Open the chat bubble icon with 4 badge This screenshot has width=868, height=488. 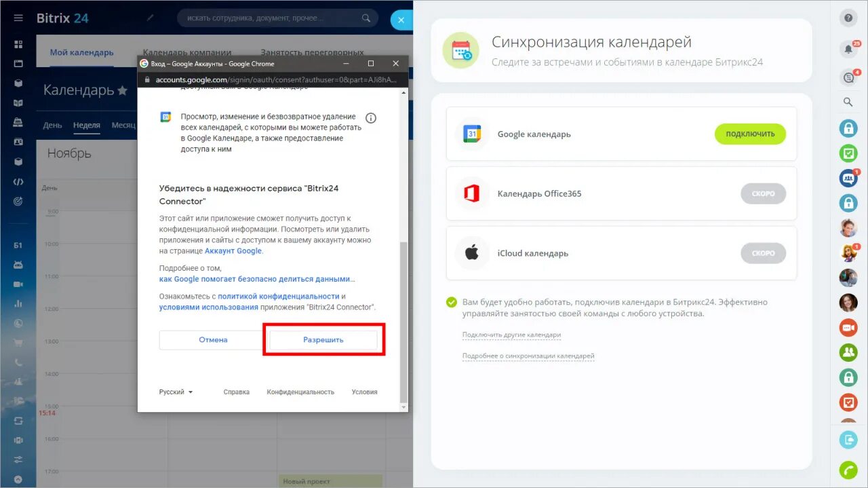[x=848, y=77]
